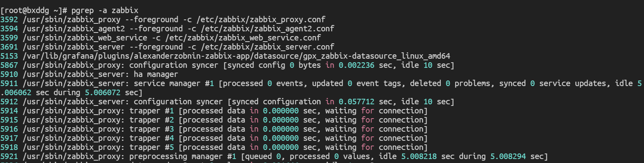The height and width of the screenshot is (163, 644).
Task: Click PID 5912 of configuration syncer
Action: pyautogui.click(x=9, y=102)
